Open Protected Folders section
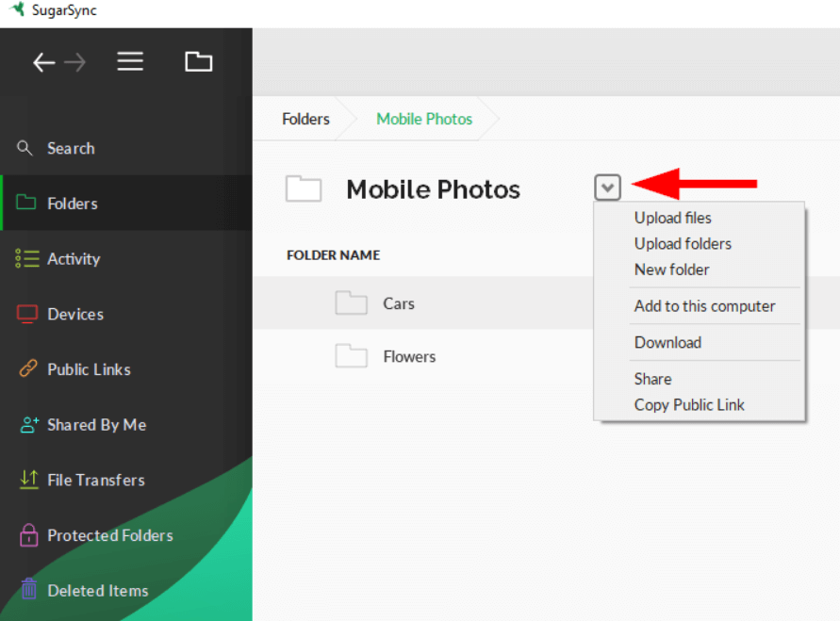The width and height of the screenshot is (840, 621). [109, 535]
